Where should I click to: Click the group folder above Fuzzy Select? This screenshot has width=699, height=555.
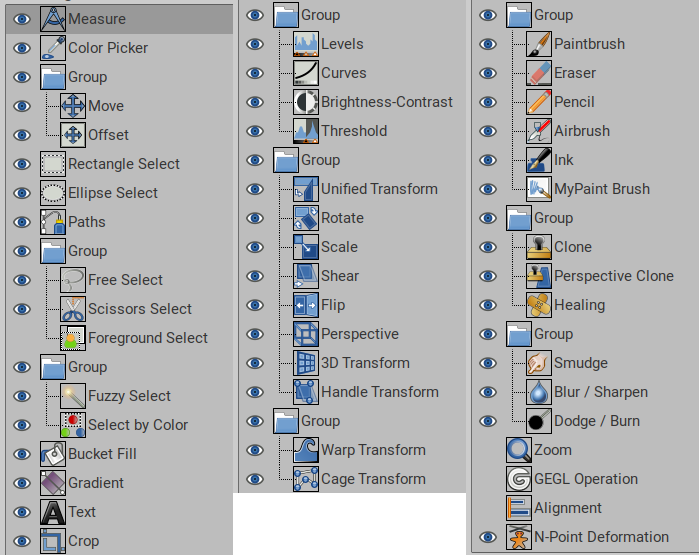point(53,367)
